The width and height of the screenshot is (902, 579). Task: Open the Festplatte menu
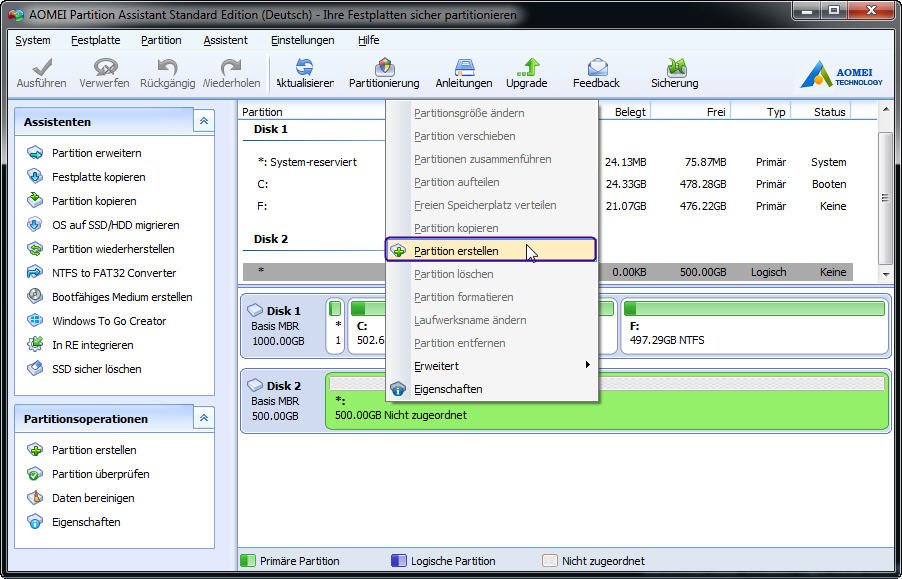[95, 40]
